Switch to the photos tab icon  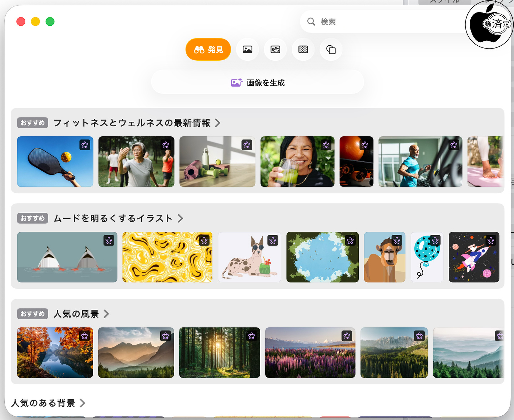[x=247, y=50]
